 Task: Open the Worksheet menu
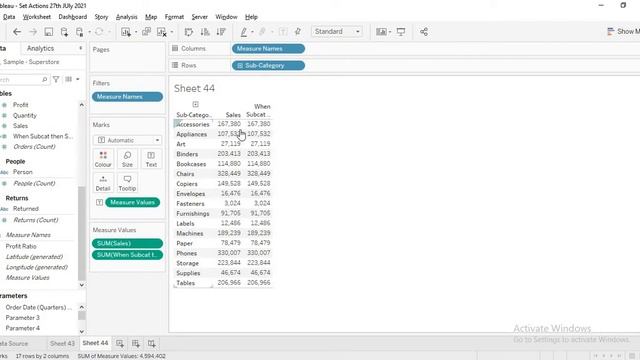(x=37, y=17)
